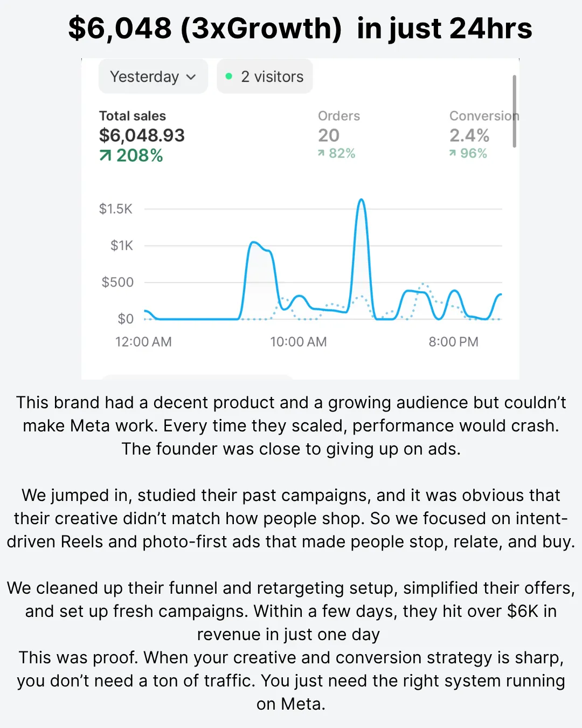This screenshot has width=582, height=728.
Task: Click the tallest sales peak on chart
Action: [x=362, y=201]
